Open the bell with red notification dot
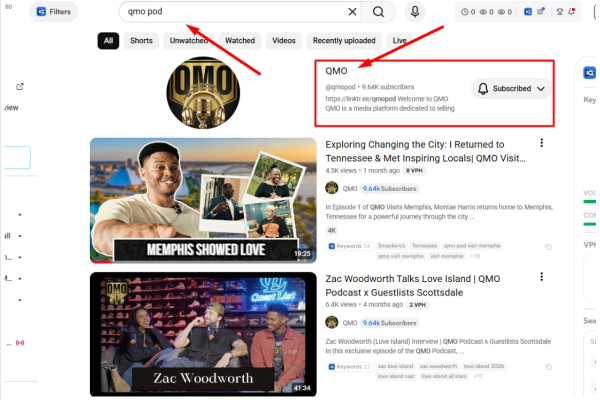 coord(571,12)
